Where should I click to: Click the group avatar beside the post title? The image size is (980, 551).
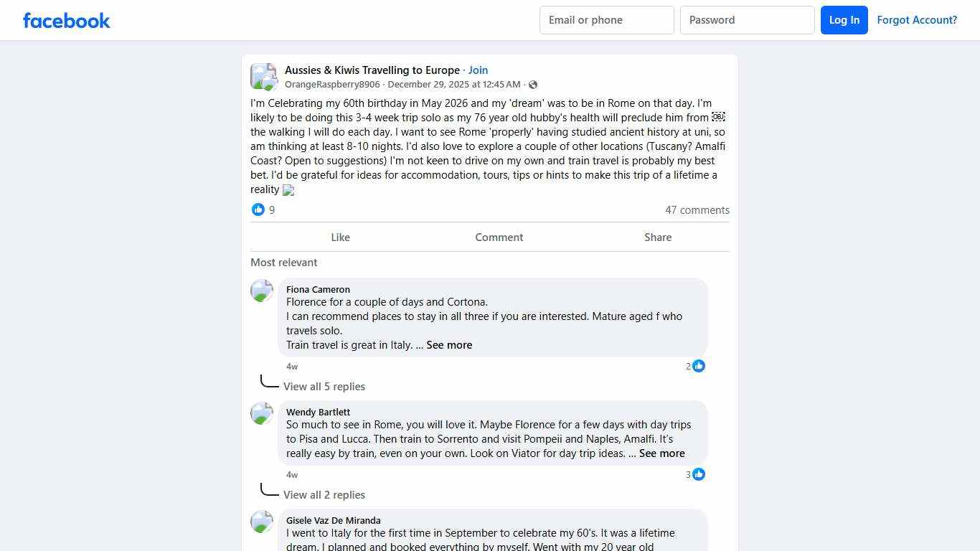[263, 77]
